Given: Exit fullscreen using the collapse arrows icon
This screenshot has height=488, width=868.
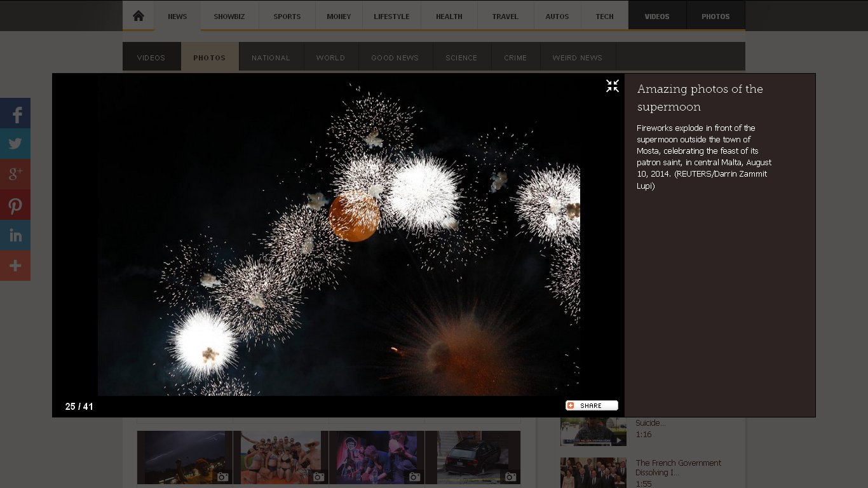Looking at the screenshot, I should [612, 86].
